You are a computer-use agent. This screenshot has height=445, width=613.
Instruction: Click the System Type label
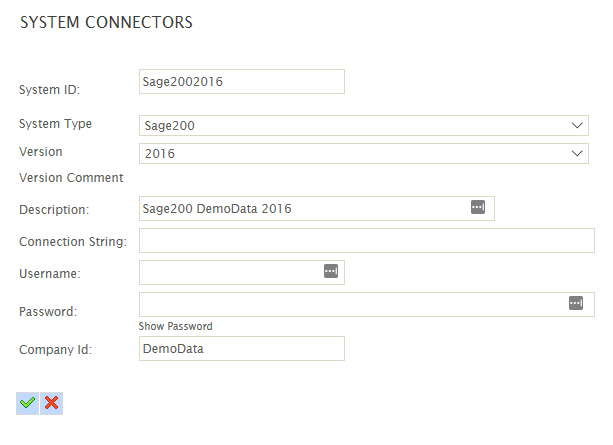click(56, 124)
